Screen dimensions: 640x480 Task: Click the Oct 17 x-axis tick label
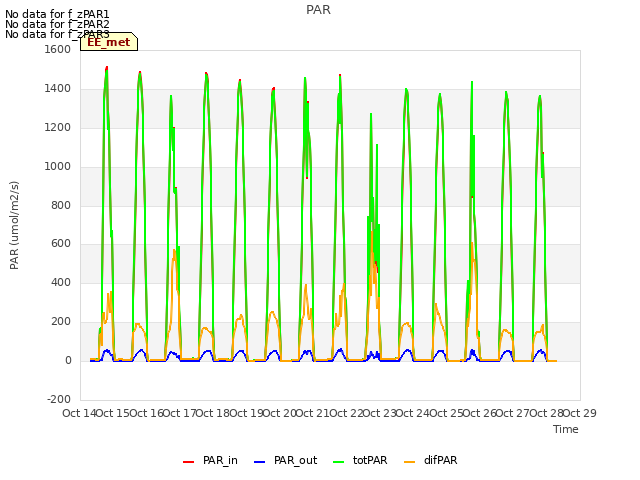pos(180,413)
